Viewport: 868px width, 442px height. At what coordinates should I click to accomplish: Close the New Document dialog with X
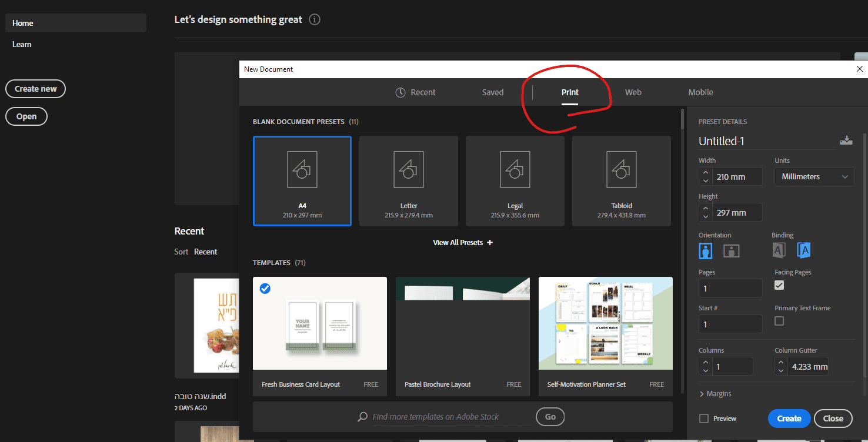[x=860, y=69]
